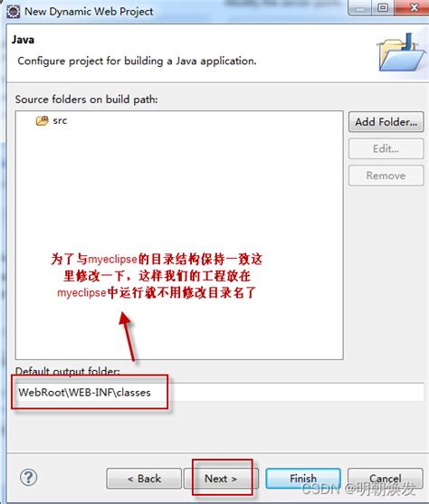The image size is (429, 504).
Task: Click the Eclipse icon in the title bar
Action: [14, 11]
